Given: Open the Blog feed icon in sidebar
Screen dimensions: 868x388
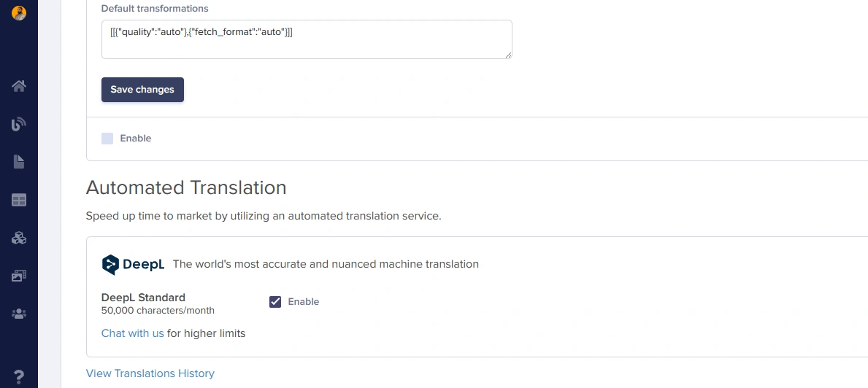Looking at the screenshot, I should point(19,124).
